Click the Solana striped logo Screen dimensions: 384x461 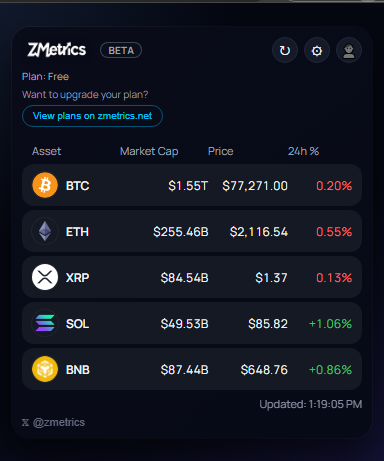click(45, 323)
